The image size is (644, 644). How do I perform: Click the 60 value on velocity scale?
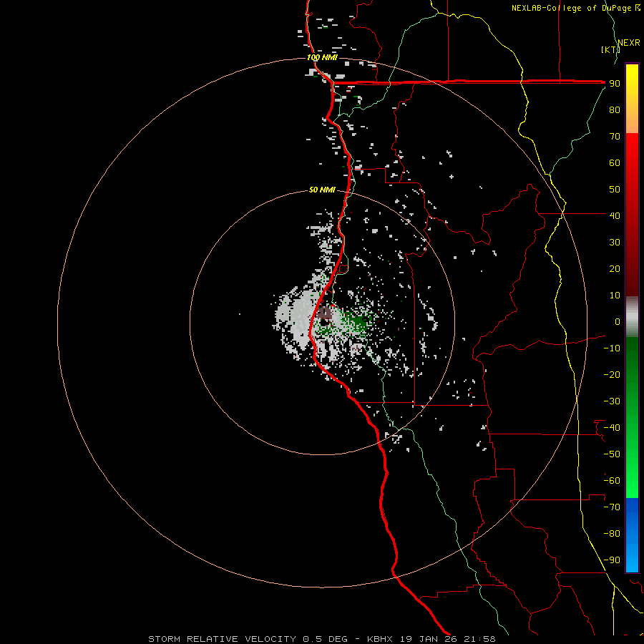[x=615, y=163]
